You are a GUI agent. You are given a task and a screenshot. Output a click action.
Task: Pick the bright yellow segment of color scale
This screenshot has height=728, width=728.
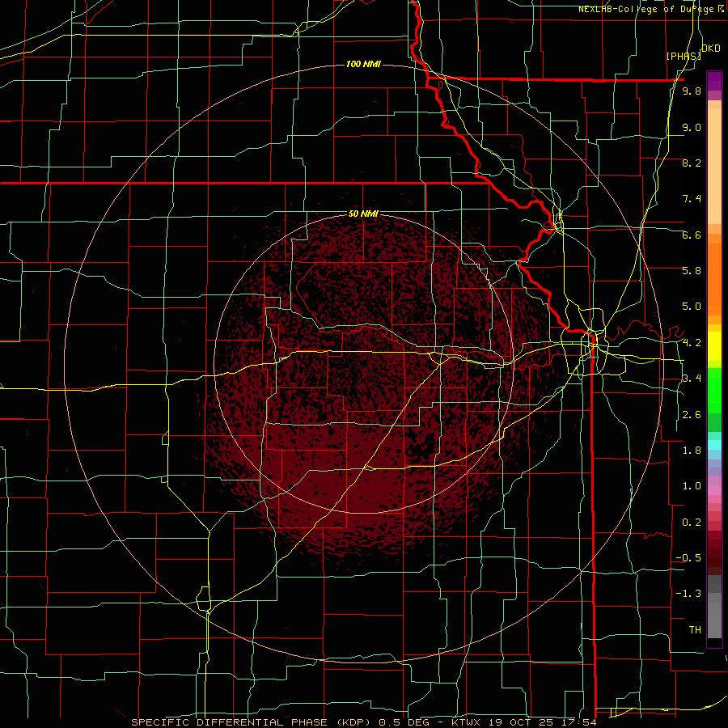point(714,346)
